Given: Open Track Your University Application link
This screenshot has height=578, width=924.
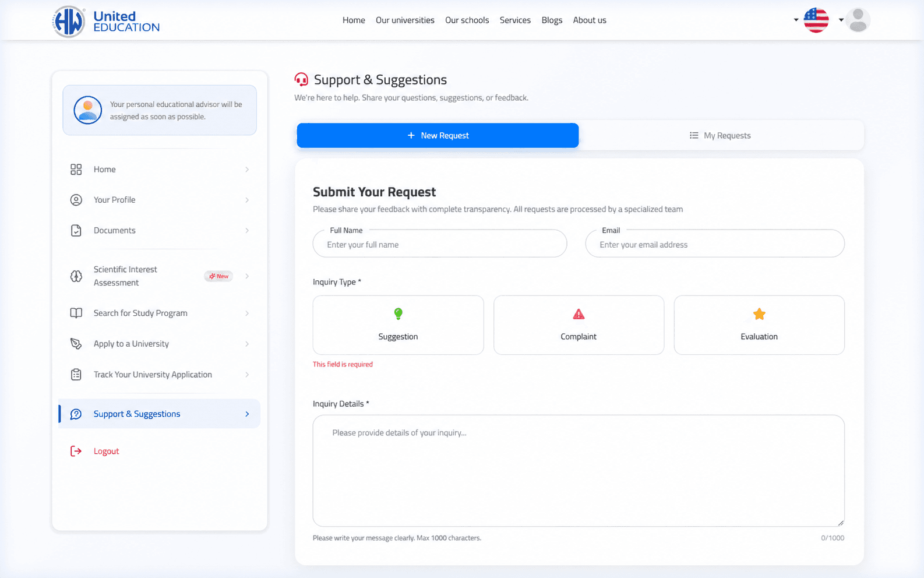Looking at the screenshot, I should [159, 375].
